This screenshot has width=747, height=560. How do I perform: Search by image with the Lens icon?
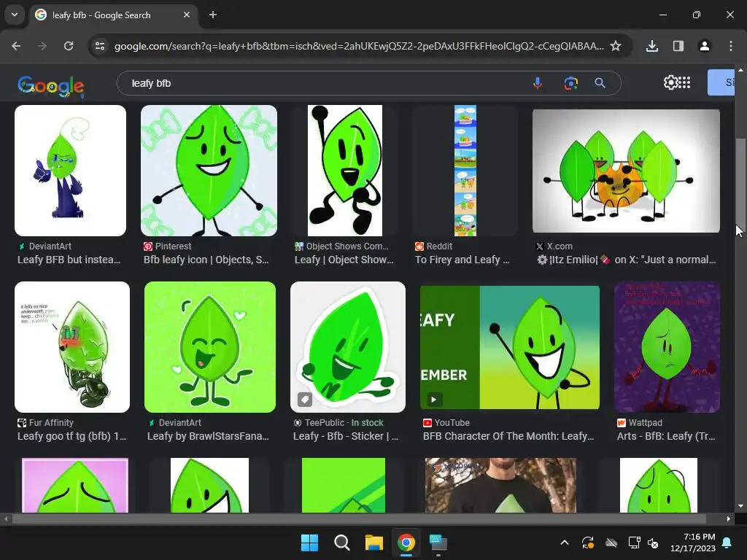(570, 83)
